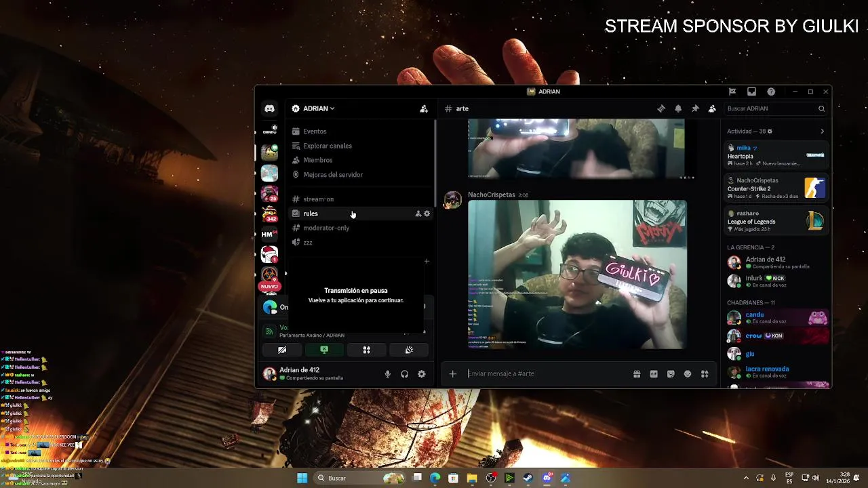868x488 pixels.
Task: Open the server with 342 badge
Action: [x=270, y=213]
